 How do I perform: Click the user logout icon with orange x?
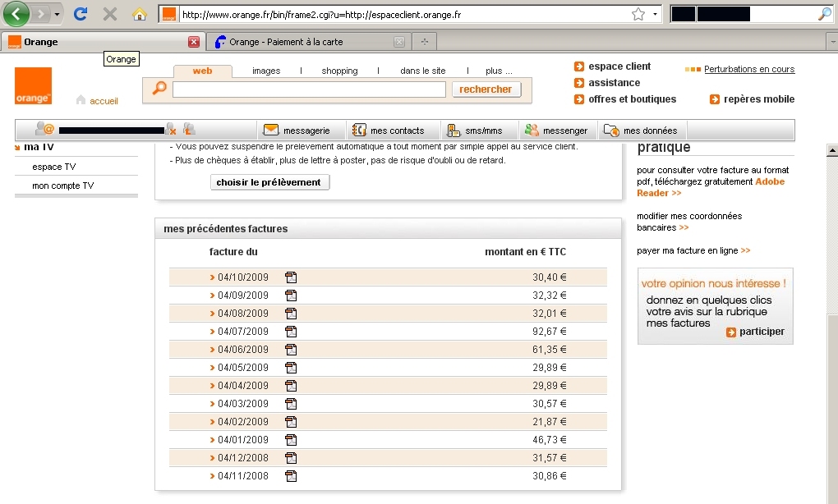click(x=171, y=129)
